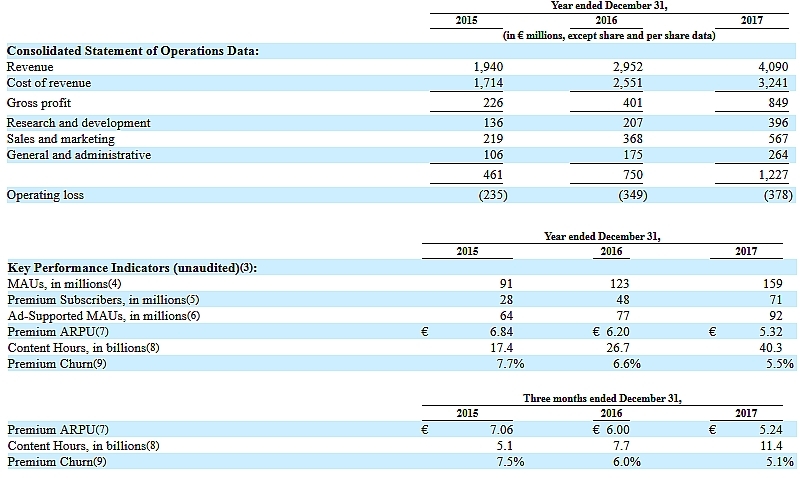The image size is (800, 478).
Task: Select the quarterly 2015 Content Hours 5.1
Action: tap(505, 446)
